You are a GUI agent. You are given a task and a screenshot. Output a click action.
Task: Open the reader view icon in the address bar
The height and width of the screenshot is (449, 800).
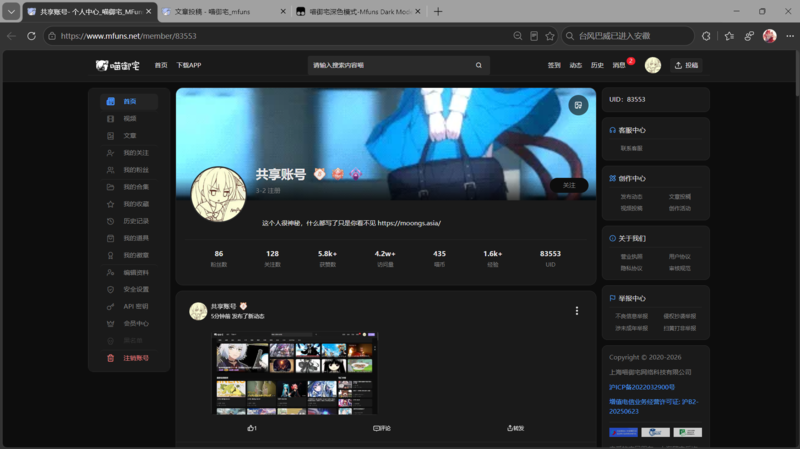coord(534,36)
